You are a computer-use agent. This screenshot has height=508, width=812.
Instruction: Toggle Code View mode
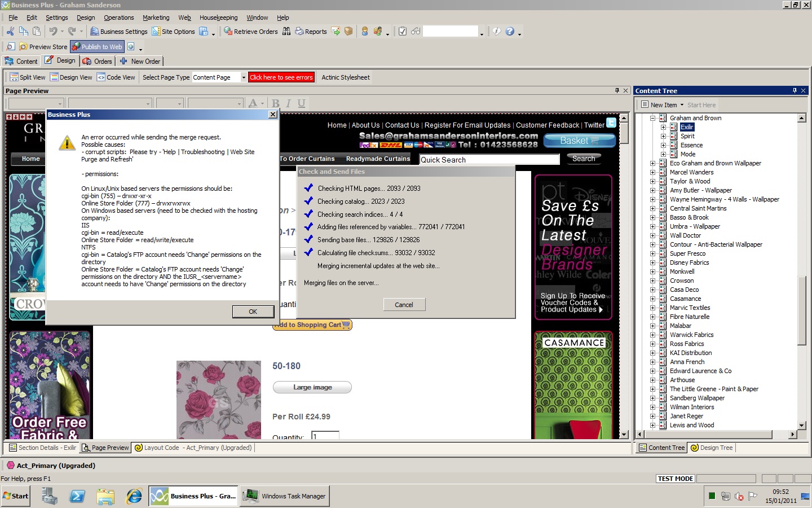click(x=116, y=77)
